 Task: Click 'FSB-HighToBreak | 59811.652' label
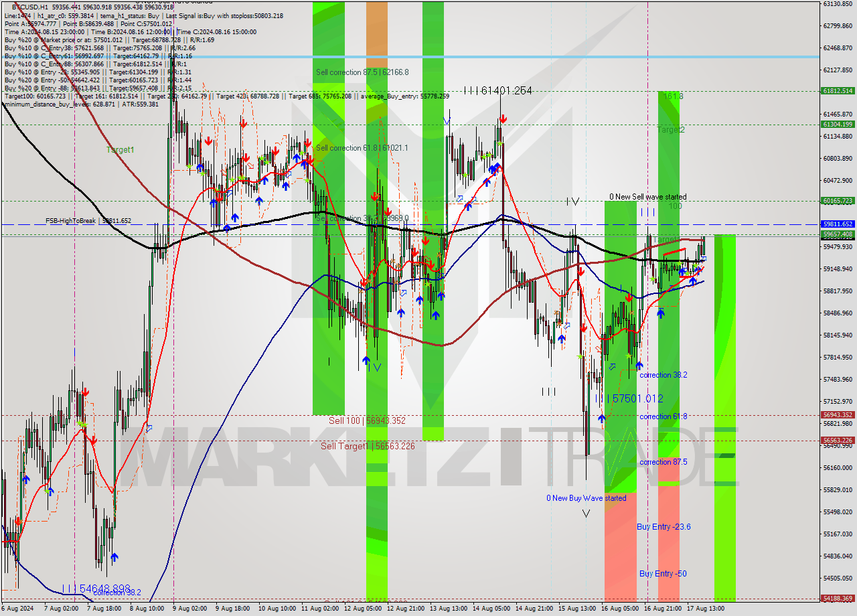[88, 221]
